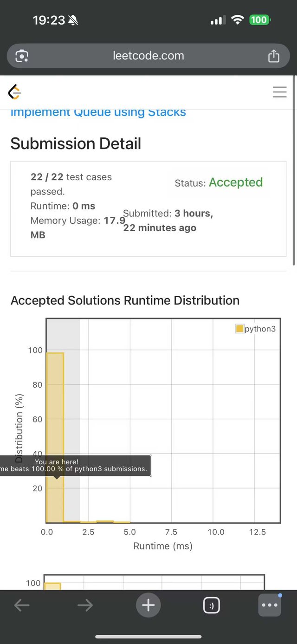The width and height of the screenshot is (297, 644).
Task: Open a new tab with the plus button
Action: coord(148,605)
